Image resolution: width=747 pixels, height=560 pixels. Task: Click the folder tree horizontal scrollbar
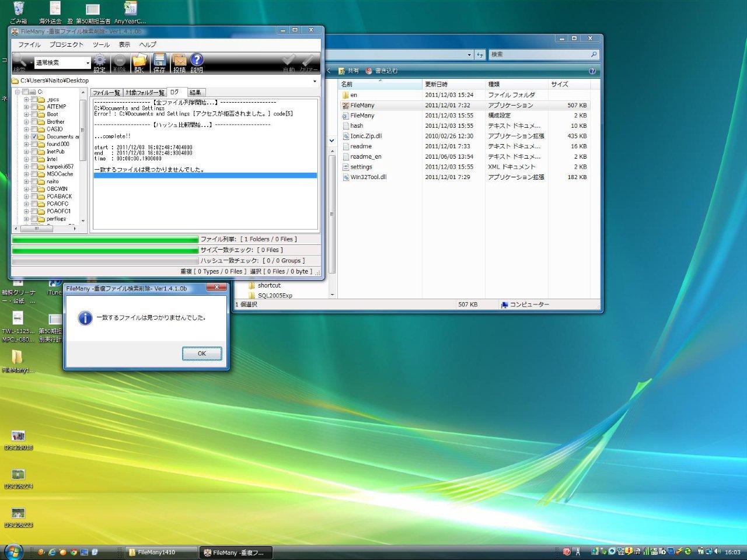(x=45, y=229)
